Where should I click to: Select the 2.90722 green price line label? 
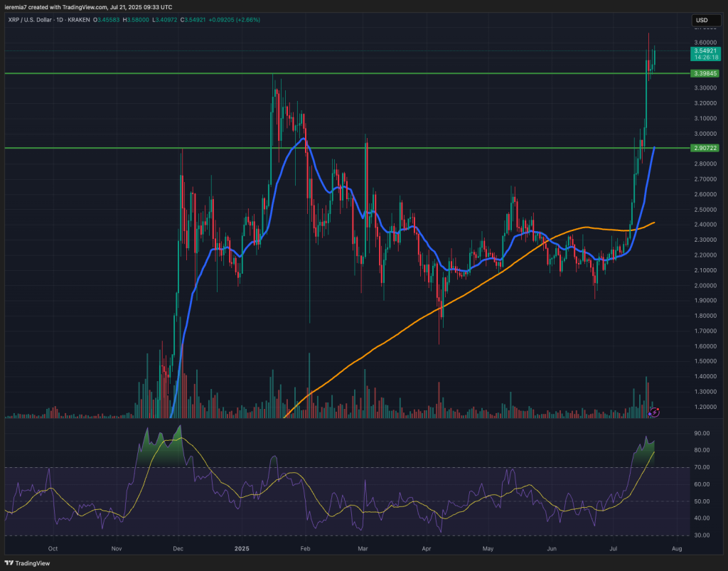pyautogui.click(x=705, y=148)
